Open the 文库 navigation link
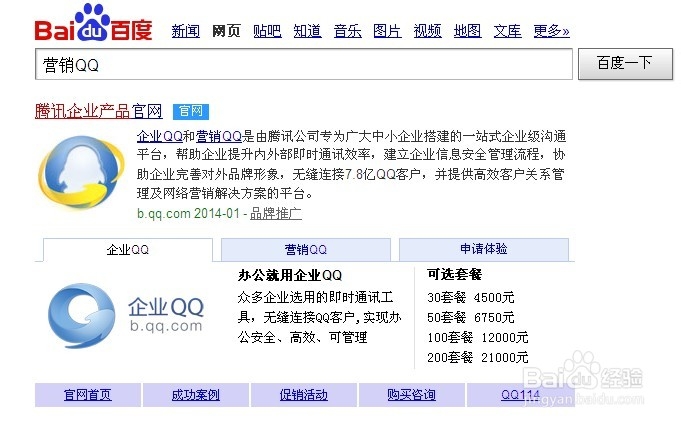The image size is (681, 424). coord(507,31)
